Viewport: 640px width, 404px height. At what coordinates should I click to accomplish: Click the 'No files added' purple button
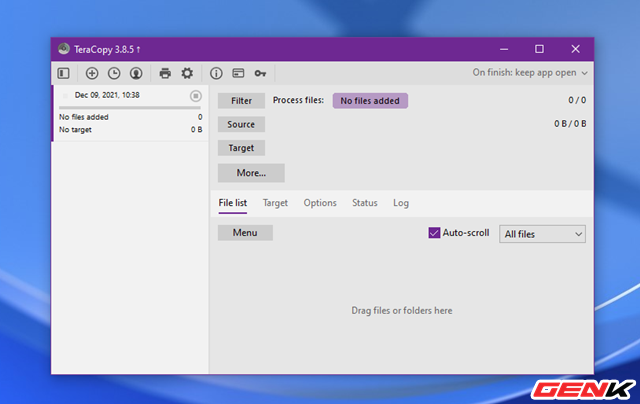tap(370, 101)
